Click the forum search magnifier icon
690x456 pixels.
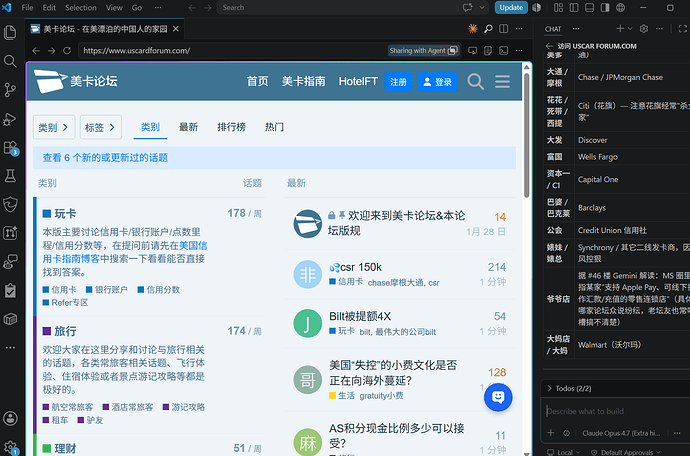click(x=475, y=81)
